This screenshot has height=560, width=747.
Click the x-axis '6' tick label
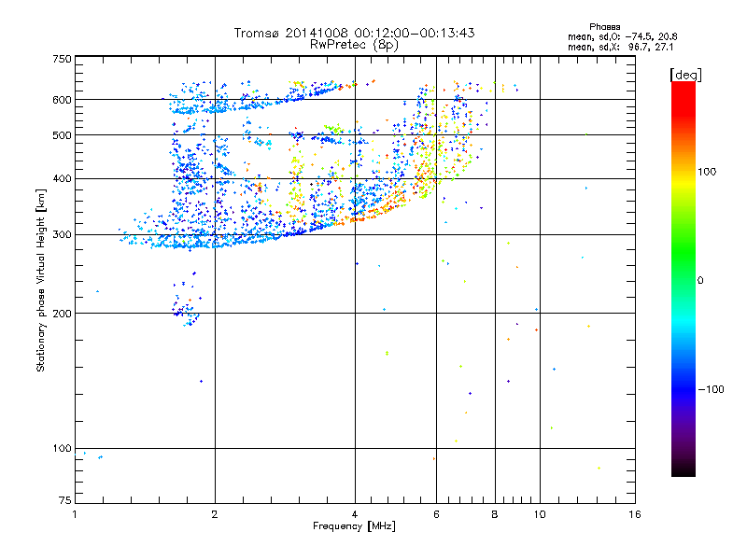coord(436,514)
